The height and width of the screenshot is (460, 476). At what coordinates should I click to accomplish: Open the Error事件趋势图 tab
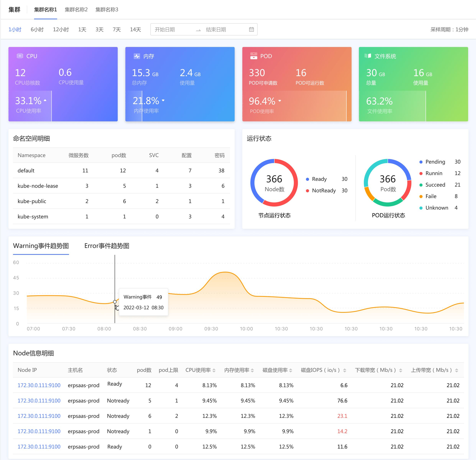107,246
